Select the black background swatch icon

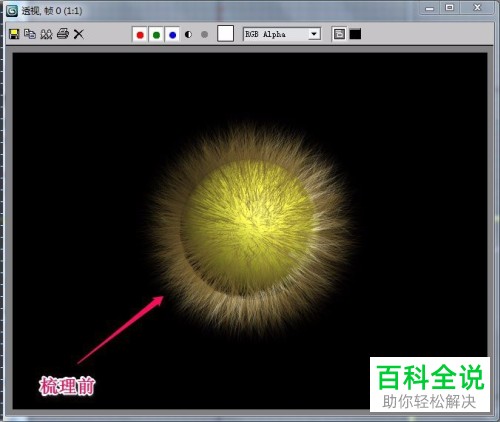(355, 34)
